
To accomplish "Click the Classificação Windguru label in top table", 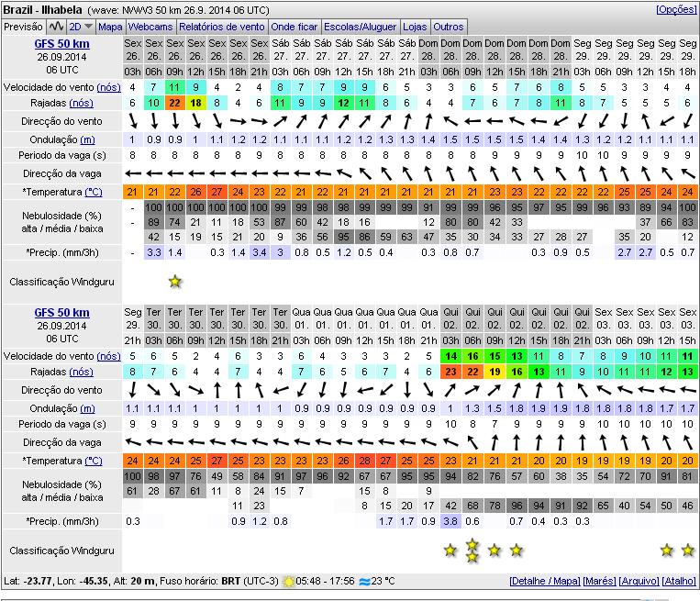I will pyautogui.click(x=61, y=282).
